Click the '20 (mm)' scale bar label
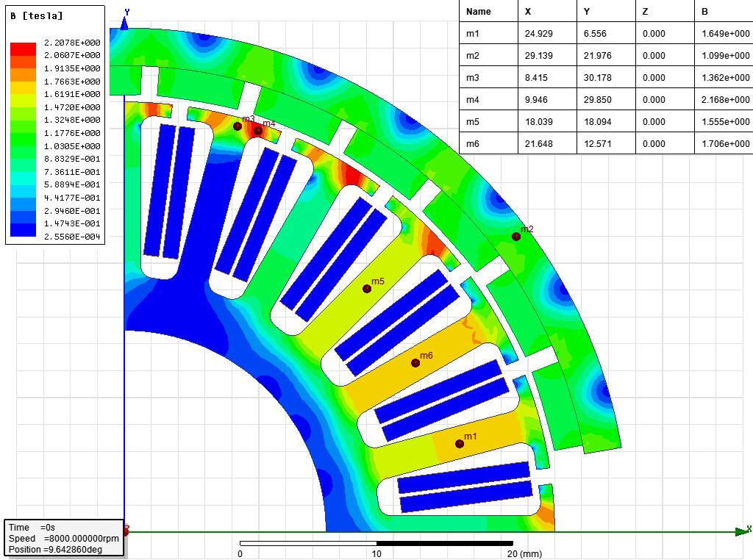This screenshot has height=560, width=753. point(525,554)
